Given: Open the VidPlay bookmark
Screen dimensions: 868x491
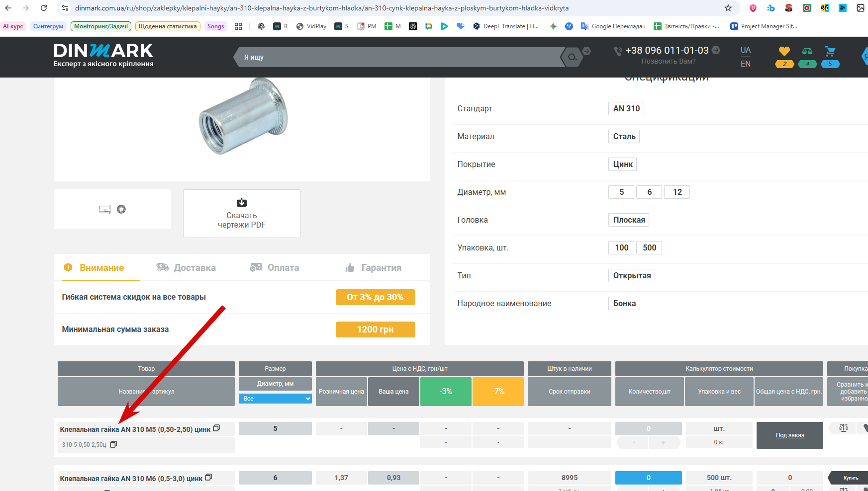Looking at the screenshot, I should click(x=311, y=26).
